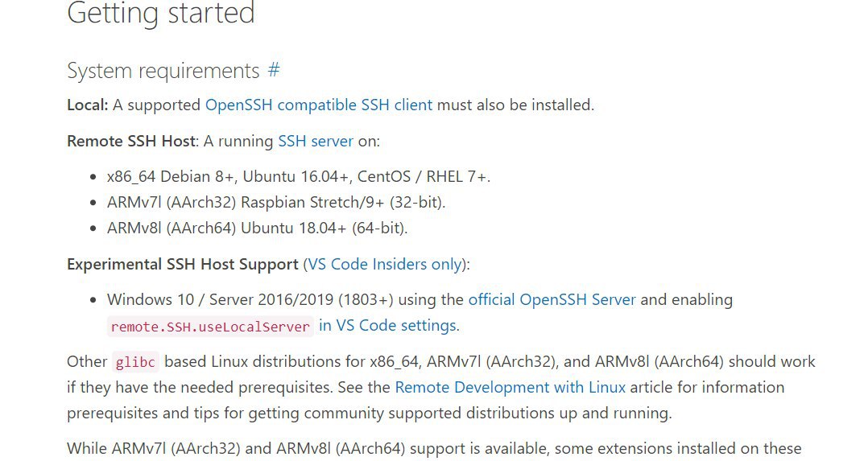Click the ARMv8l Ubuntu 18.04+ list item
The image size is (868, 461).
pyautogui.click(x=258, y=228)
